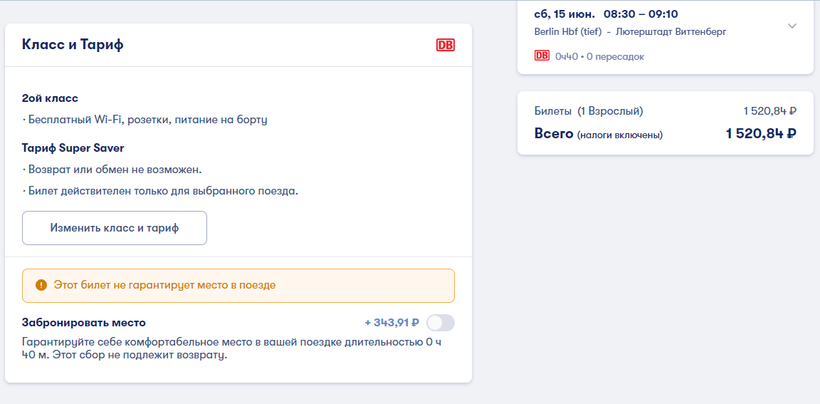Click the 2ой класс label
Viewport: 820px width, 404px height.
tap(50, 98)
